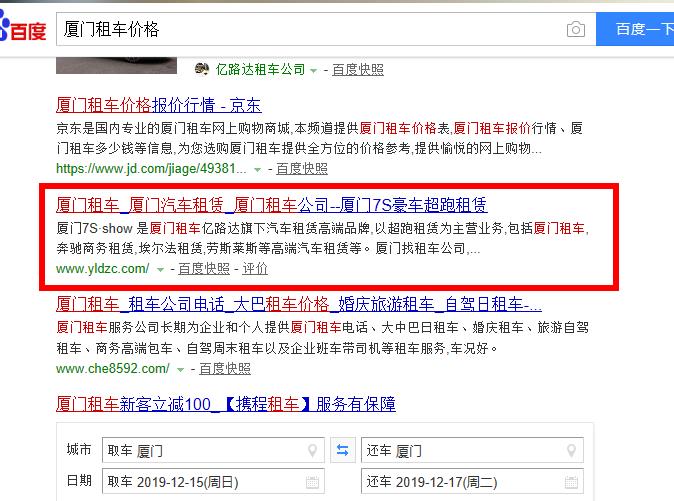Click location pin in pickup city field
The image size is (674, 501).
[312, 451]
